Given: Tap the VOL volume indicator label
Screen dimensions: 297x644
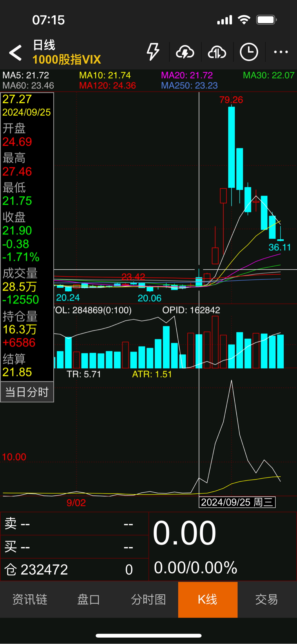Looking at the screenshot, I should click(x=93, y=310).
